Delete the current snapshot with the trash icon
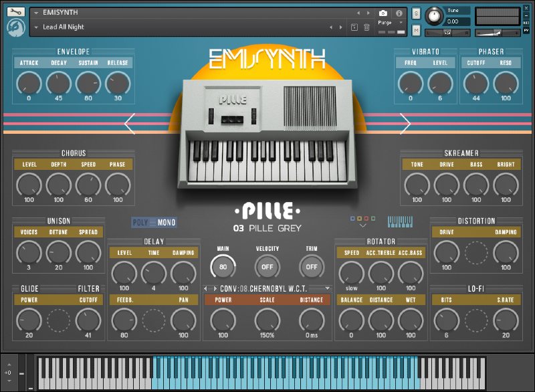Screen dimensions: 535x392 [x=365, y=26]
